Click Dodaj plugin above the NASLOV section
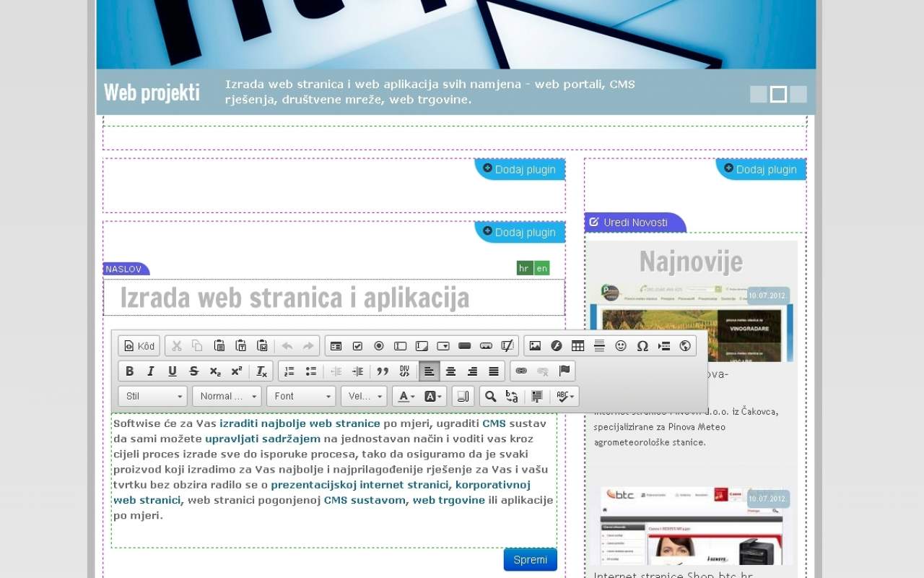 coord(520,232)
